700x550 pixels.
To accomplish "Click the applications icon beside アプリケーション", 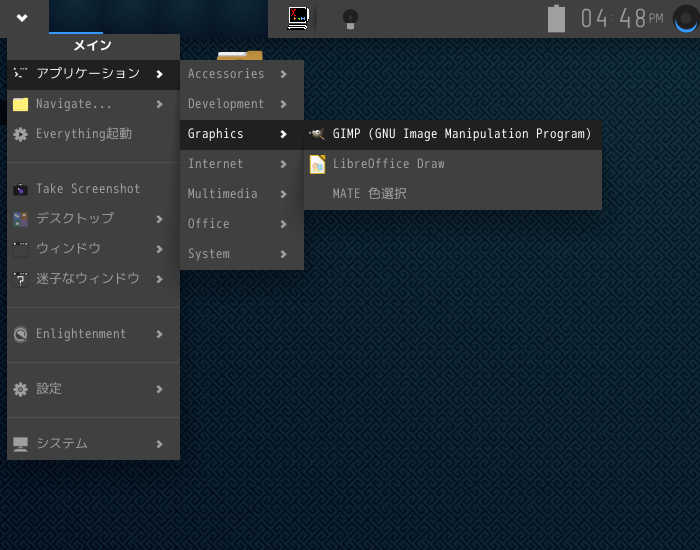I will click(x=21, y=73).
